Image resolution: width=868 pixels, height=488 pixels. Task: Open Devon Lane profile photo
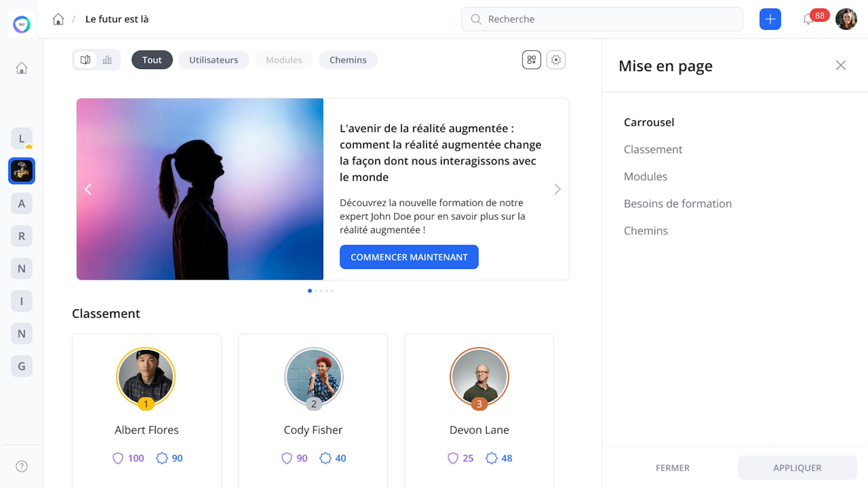point(479,377)
